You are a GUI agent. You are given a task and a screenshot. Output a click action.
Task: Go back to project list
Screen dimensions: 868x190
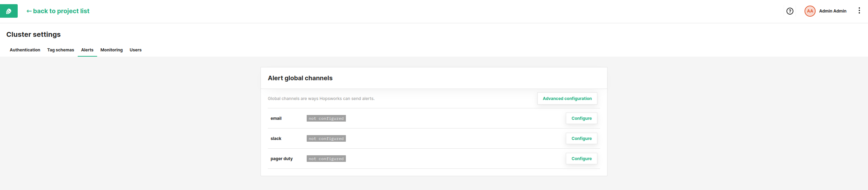[58, 11]
